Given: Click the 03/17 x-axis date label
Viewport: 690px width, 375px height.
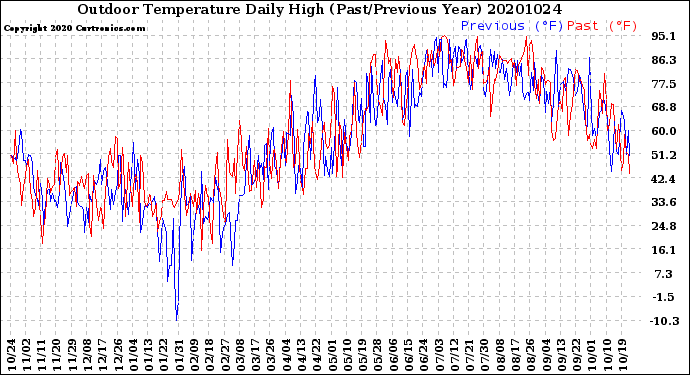Looking at the screenshot, I should tap(254, 355).
